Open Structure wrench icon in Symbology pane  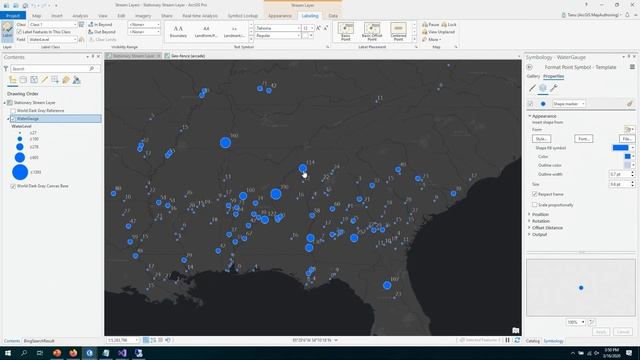coord(554,88)
